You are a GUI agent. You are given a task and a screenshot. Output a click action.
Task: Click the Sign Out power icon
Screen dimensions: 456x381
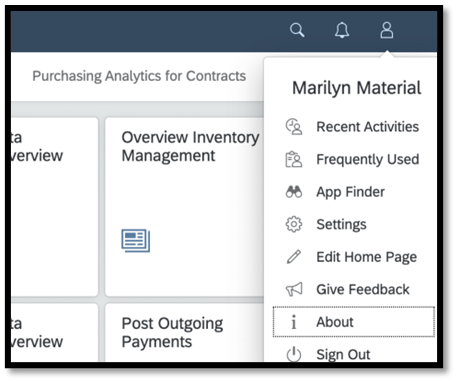coord(294,354)
